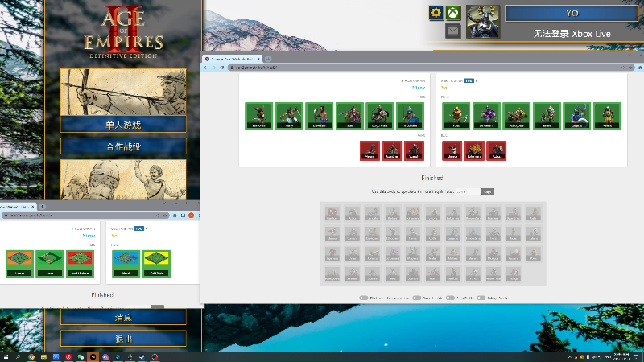Select the Arena map card

[50, 264]
